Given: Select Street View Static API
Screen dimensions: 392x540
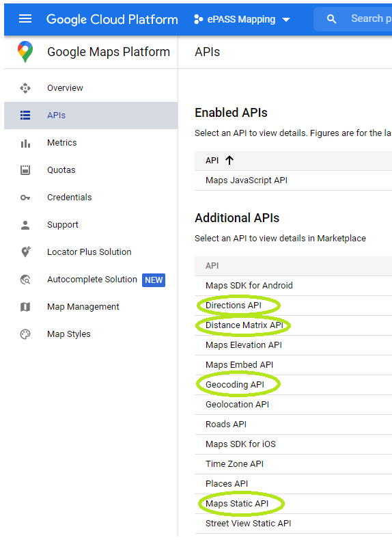Looking at the screenshot, I should click(249, 524).
